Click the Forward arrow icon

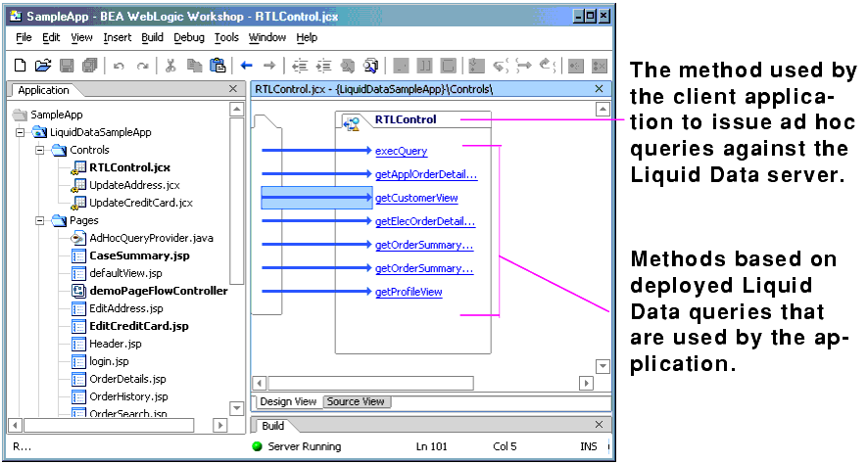269,66
